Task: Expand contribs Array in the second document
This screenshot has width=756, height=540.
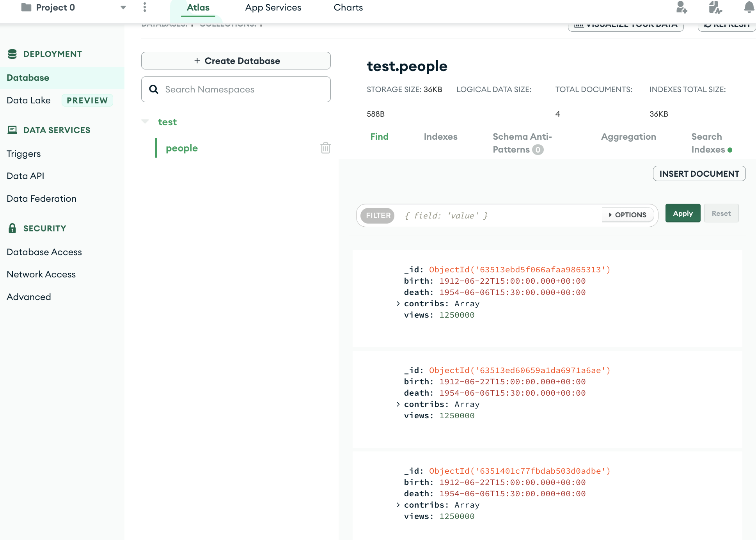Action: tap(398, 404)
